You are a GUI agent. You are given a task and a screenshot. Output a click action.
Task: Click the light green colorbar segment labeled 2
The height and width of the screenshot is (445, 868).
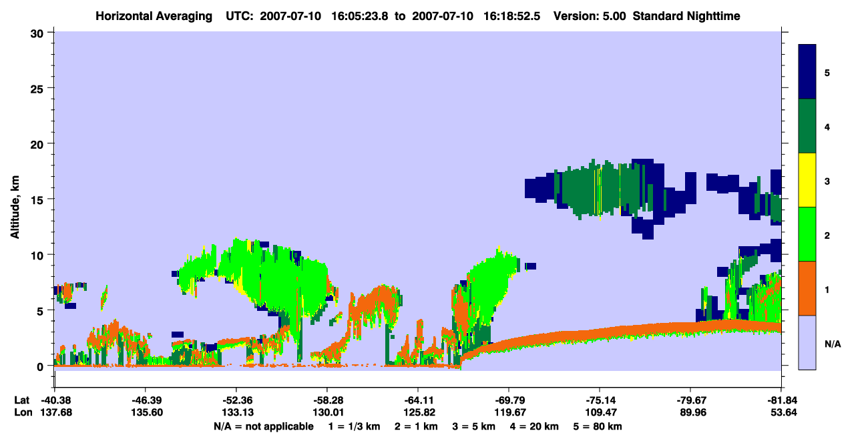[x=807, y=234]
